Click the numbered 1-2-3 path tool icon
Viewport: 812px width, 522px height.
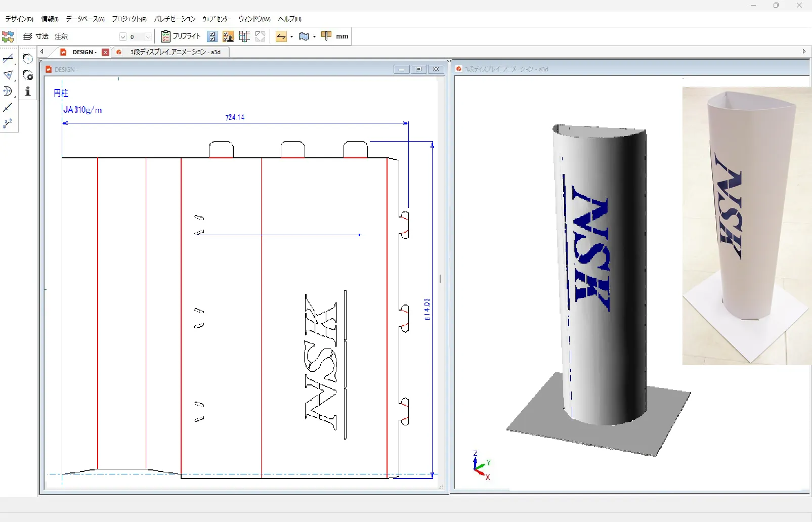pos(8,123)
